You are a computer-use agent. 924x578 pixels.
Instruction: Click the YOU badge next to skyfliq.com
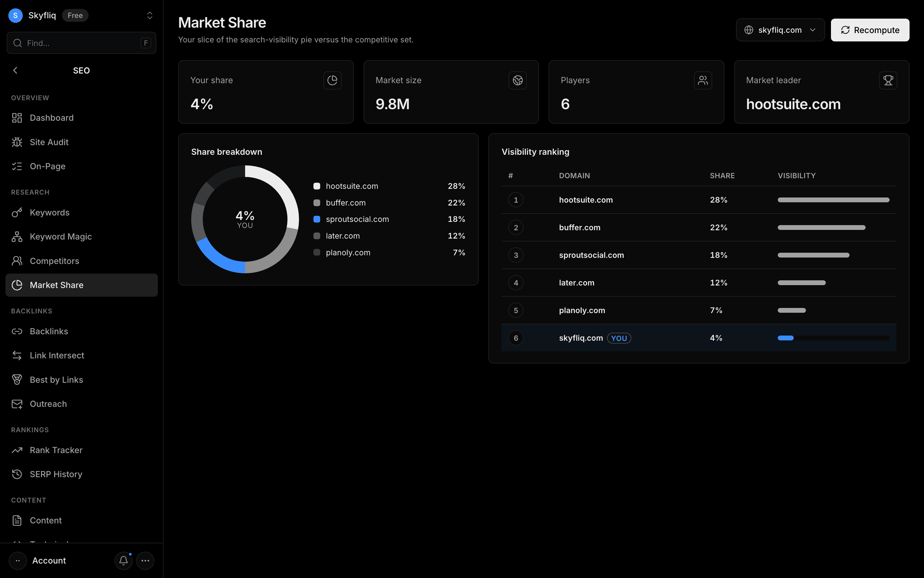tap(619, 338)
